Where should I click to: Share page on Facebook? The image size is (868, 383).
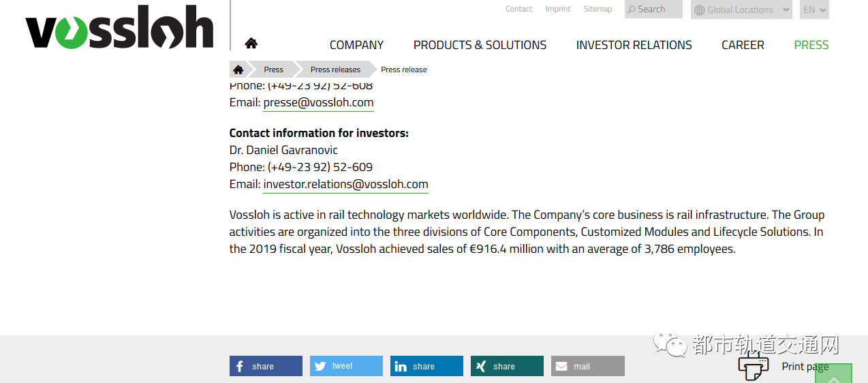pyautogui.click(x=266, y=366)
